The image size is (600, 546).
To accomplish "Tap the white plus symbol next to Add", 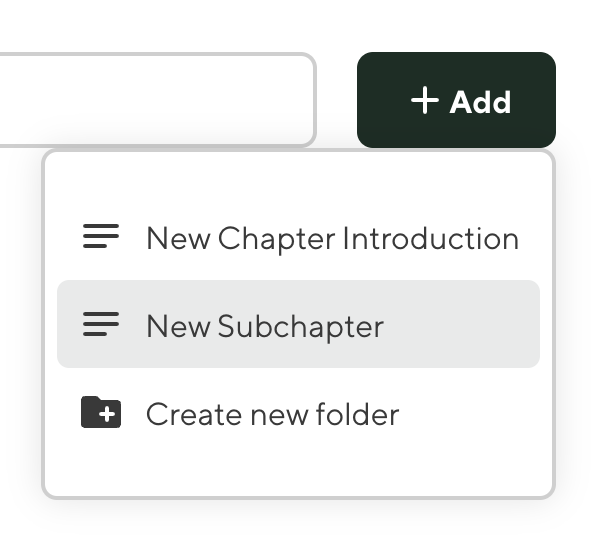I will pos(425,100).
